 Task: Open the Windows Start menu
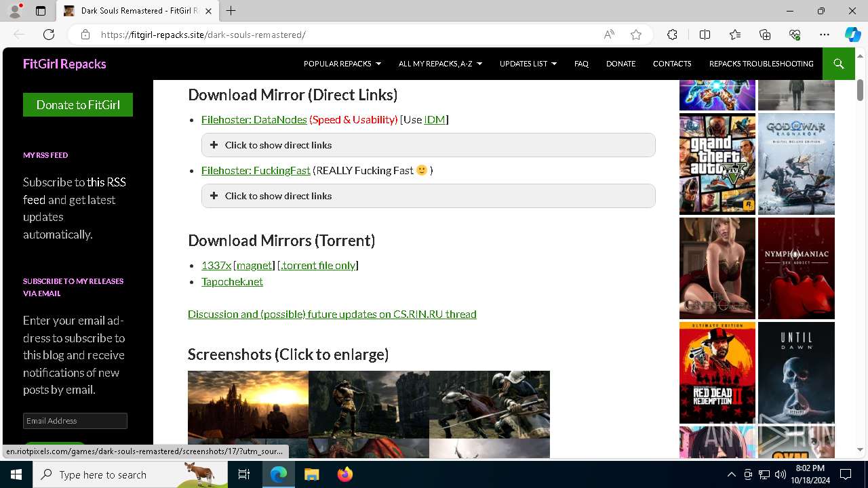coord(16,474)
